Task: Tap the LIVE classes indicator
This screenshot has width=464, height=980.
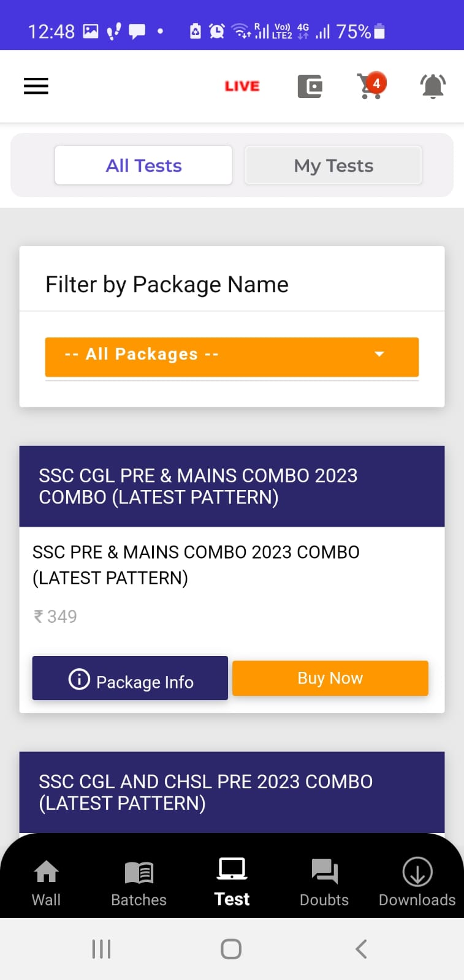Action: coord(242,86)
